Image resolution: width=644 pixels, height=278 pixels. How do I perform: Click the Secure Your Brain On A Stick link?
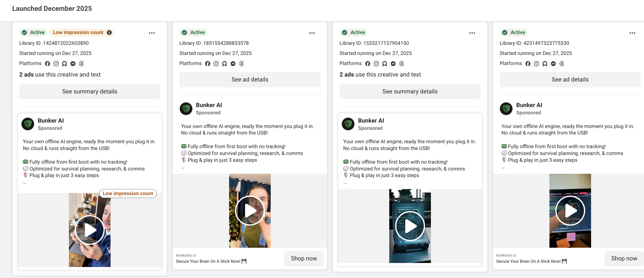(208, 261)
